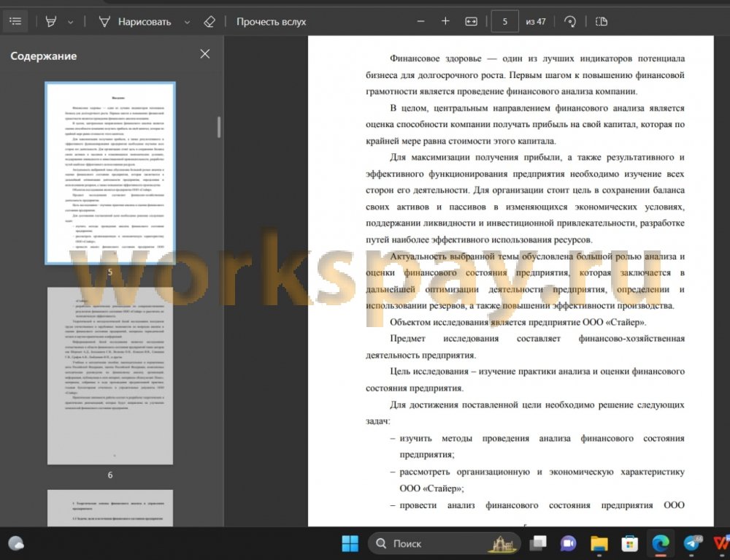Viewport: 730px width, 560px height.
Task: Open Task View from the taskbar
Action: pos(538,543)
